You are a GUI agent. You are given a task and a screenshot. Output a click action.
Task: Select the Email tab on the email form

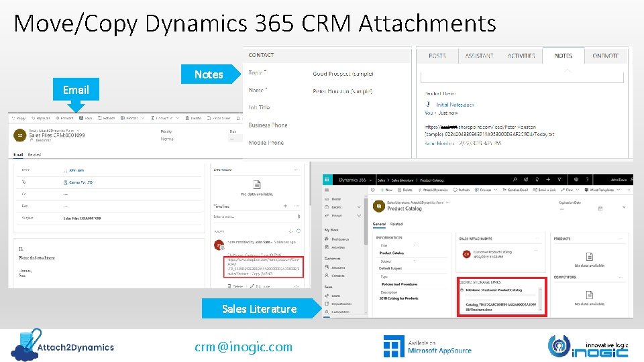pos(18,155)
